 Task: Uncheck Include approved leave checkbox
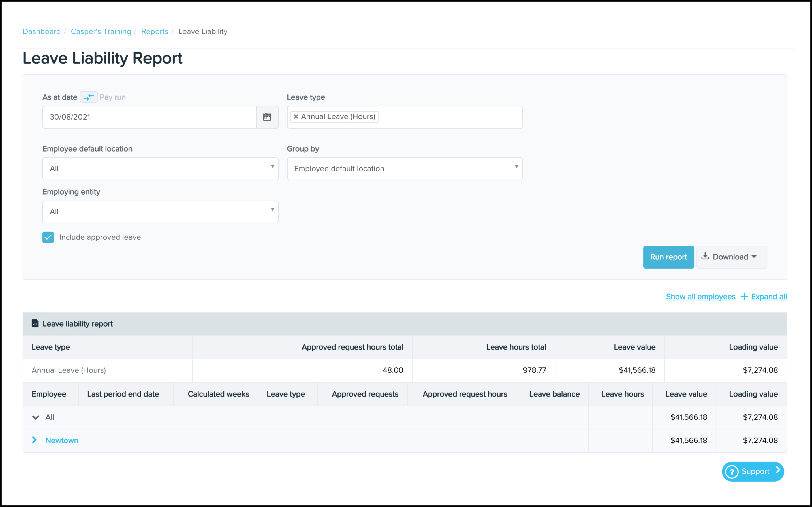[48, 237]
